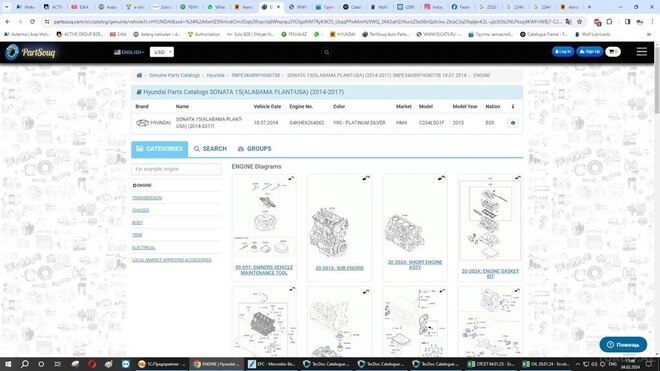Click the PartSouq logo
Image resolution: width=660 pixels, height=371 pixels.
[30, 52]
